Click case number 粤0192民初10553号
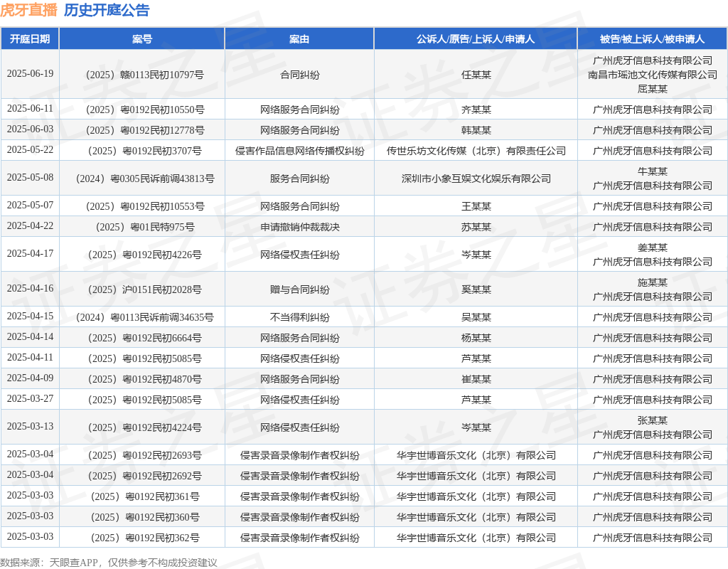 (145, 206)
